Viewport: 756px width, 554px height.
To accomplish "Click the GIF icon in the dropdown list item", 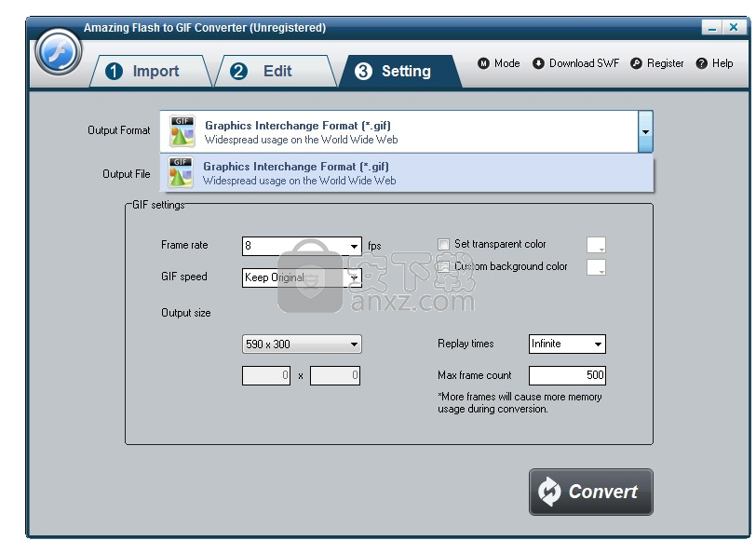I will point(181,172).
